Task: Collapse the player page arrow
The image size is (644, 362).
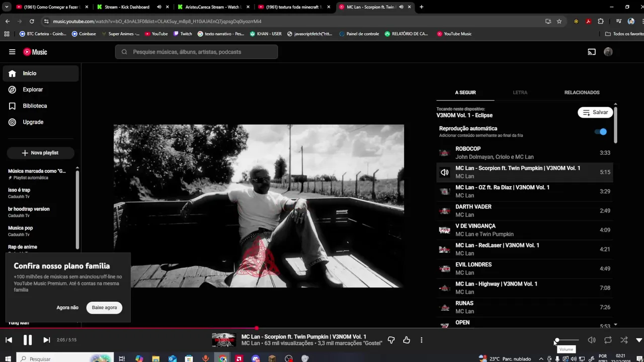Action: (x=639, y=340)
